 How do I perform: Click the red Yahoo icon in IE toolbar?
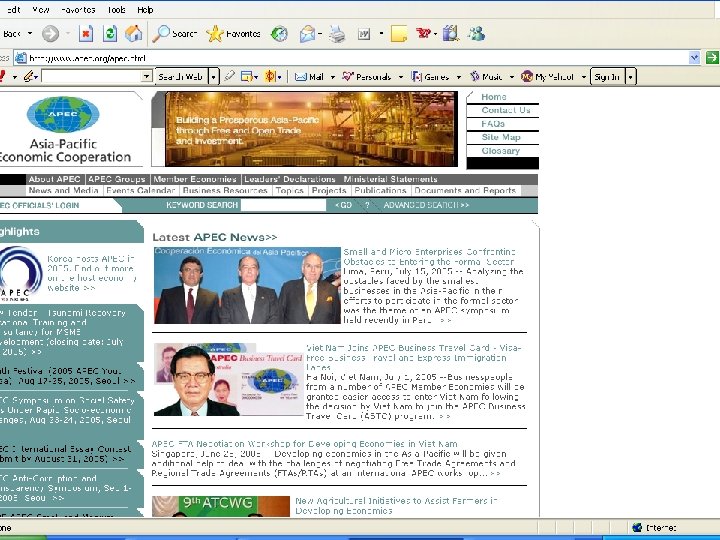(423, 34)
